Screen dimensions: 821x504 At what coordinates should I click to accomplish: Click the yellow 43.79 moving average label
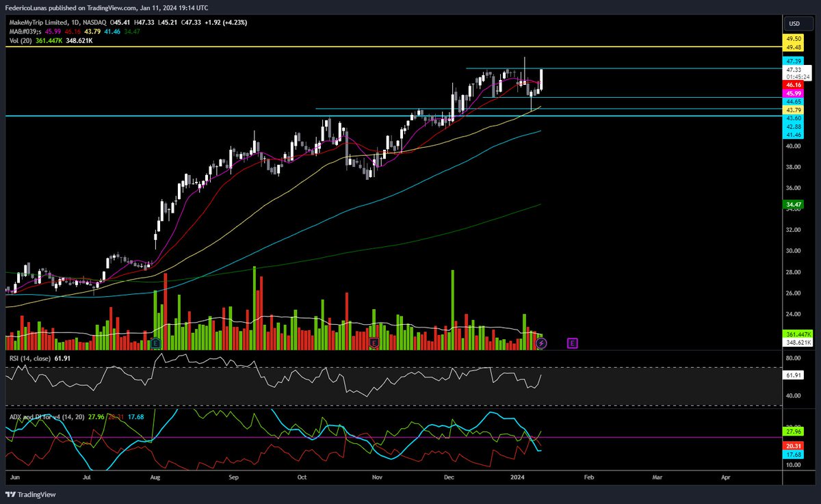(794, 110)
